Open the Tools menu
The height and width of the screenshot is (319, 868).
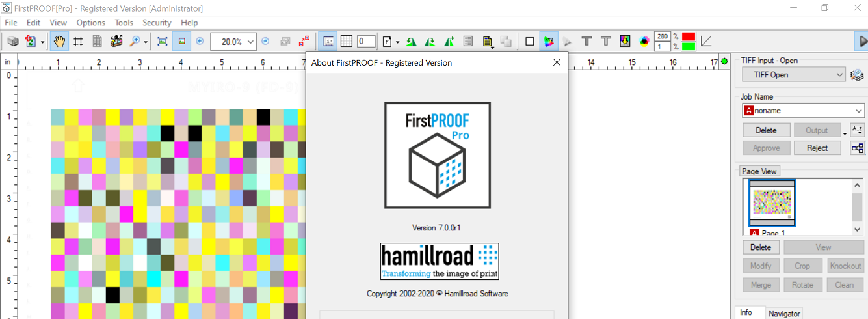click(x=124, y=23)
